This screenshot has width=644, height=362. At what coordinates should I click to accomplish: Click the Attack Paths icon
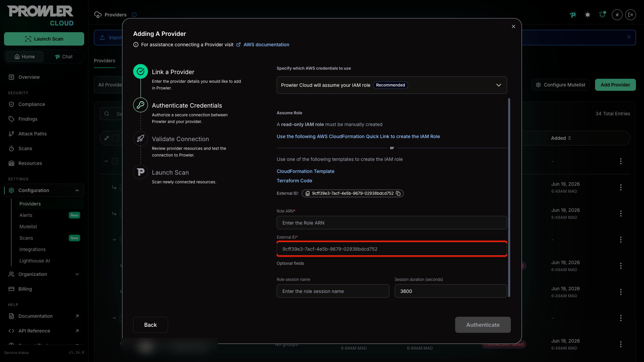11,134
